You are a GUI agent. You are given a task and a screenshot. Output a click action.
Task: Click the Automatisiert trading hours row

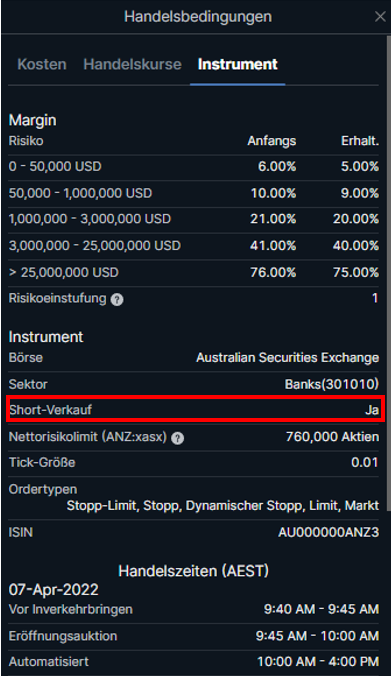(194, 661)
